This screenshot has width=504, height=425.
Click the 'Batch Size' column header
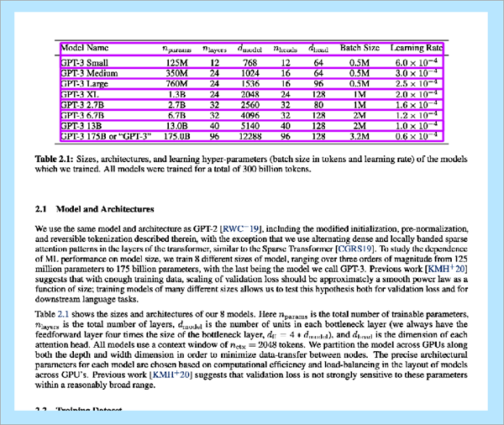[x=360, y=48]
